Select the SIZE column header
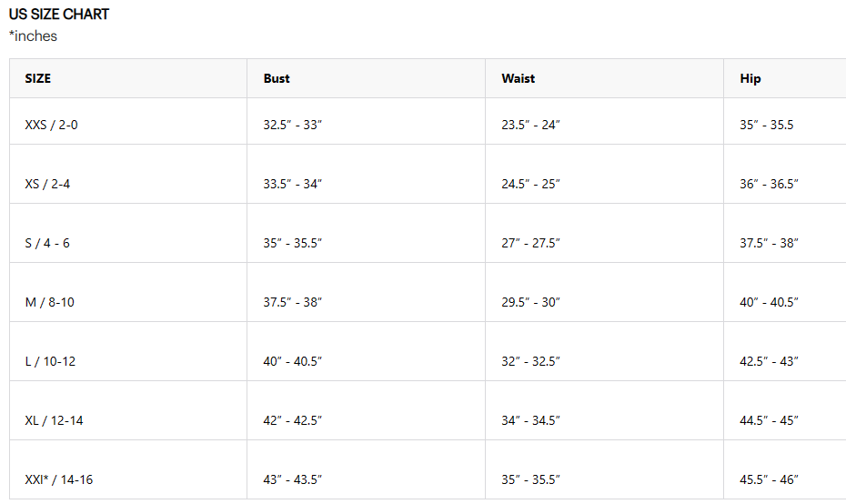The width and height of the screenshot is (846, 504). coord(38,78)
